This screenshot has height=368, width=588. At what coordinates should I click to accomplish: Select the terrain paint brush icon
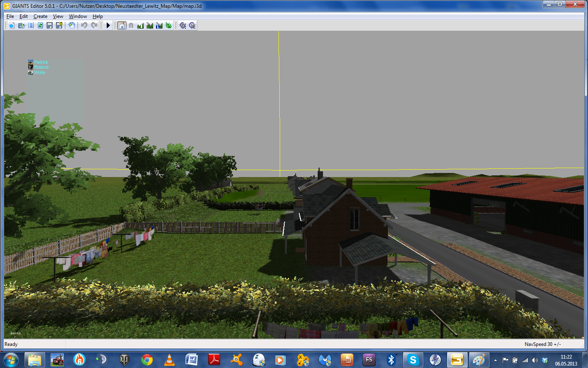(150, 25)
